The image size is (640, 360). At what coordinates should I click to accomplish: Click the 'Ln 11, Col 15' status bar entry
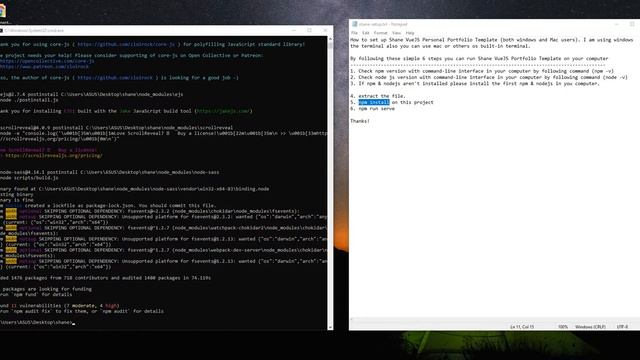(522, 327)
